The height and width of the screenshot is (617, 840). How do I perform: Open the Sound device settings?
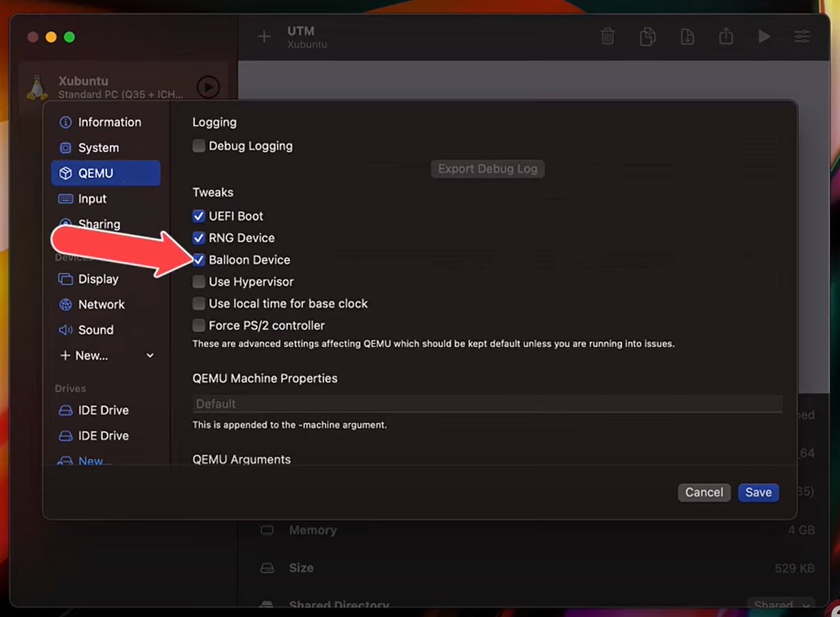[x=106, y=330]
